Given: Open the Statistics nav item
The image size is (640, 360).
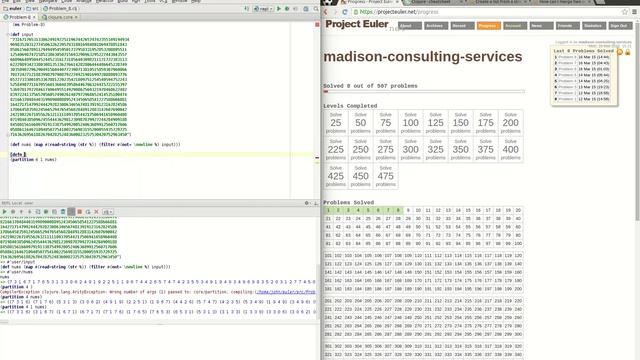Looking at the screenshot, I should click(594, 26).
